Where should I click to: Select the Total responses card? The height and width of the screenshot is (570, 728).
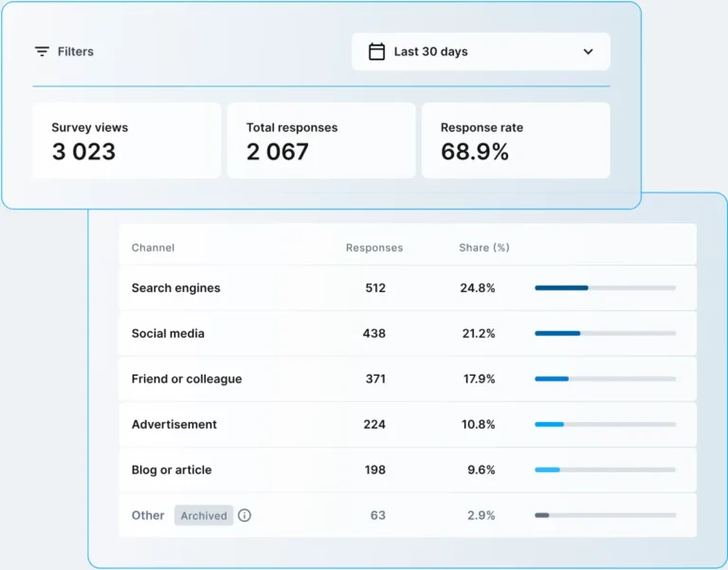[x=321, y=140]
